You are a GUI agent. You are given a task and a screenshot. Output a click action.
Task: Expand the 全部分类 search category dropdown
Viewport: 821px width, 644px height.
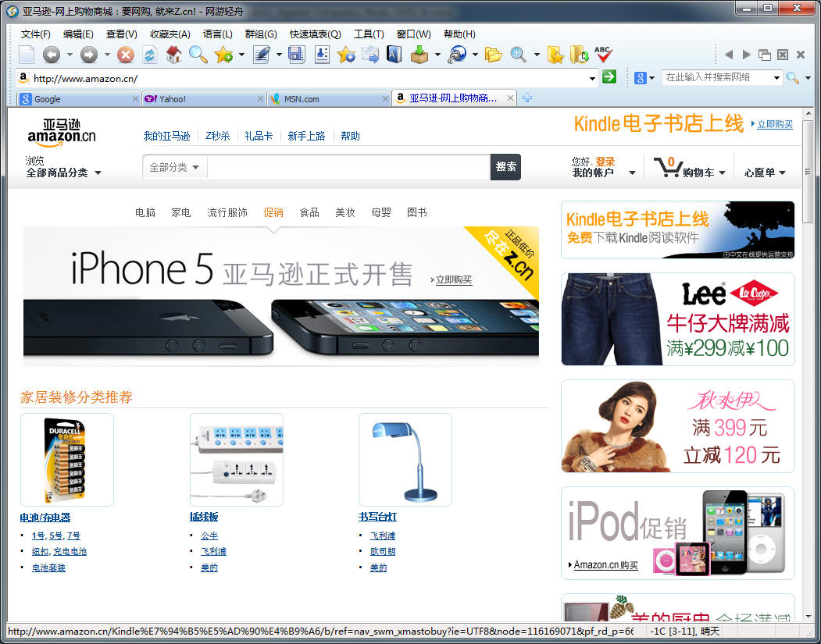[175, 167]
